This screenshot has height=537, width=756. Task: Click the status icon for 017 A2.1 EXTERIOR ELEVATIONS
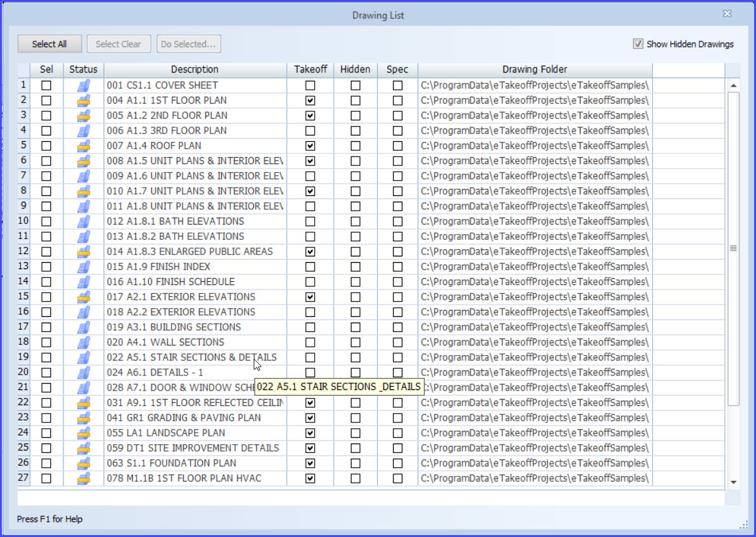[x=83, y=296]
